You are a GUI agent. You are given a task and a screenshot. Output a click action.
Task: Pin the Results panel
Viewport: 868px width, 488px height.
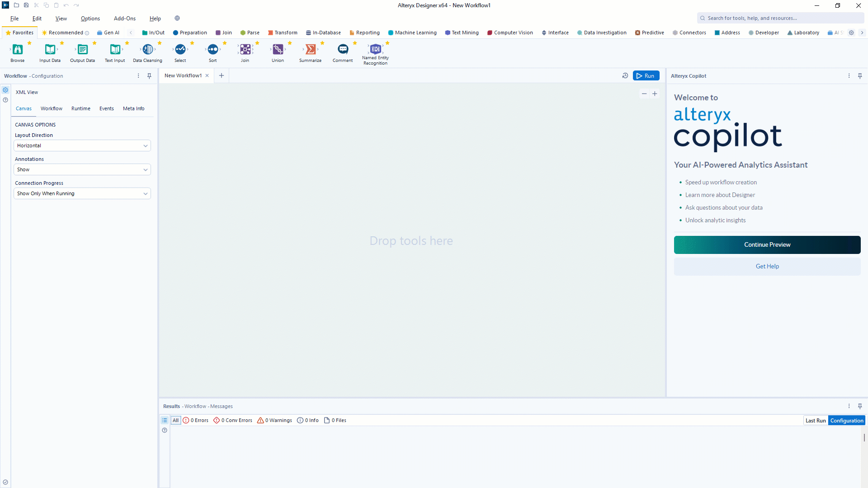[860, 406]
